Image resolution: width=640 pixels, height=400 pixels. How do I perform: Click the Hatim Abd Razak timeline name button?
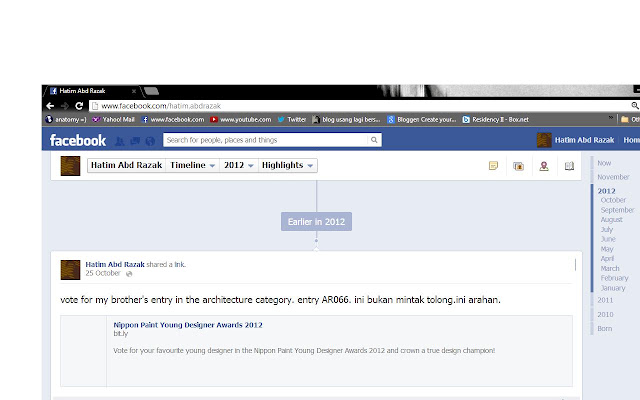tap(127, 165)
